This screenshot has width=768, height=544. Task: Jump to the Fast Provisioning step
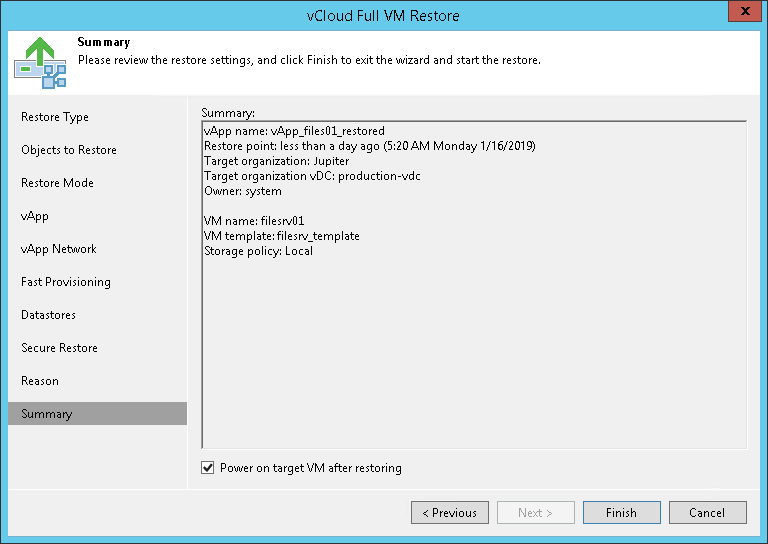click(66, 282)
